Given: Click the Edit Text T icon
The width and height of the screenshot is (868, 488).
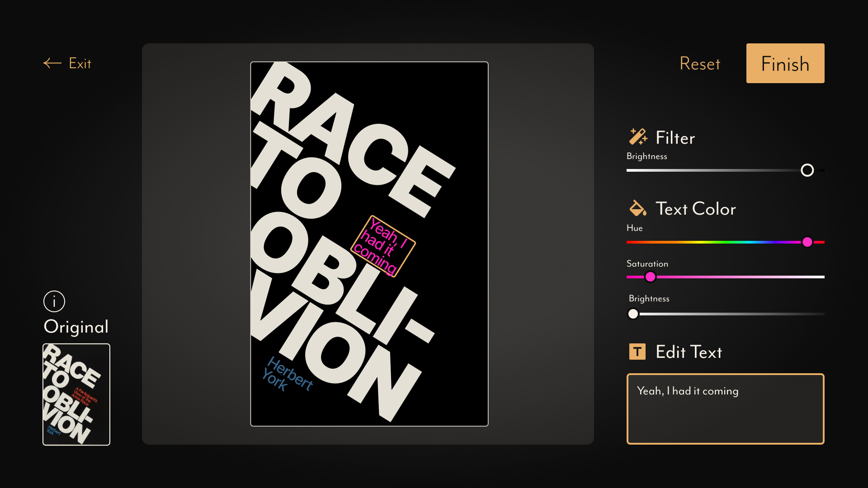Looking at the screenshot, I should pos(637,352).
